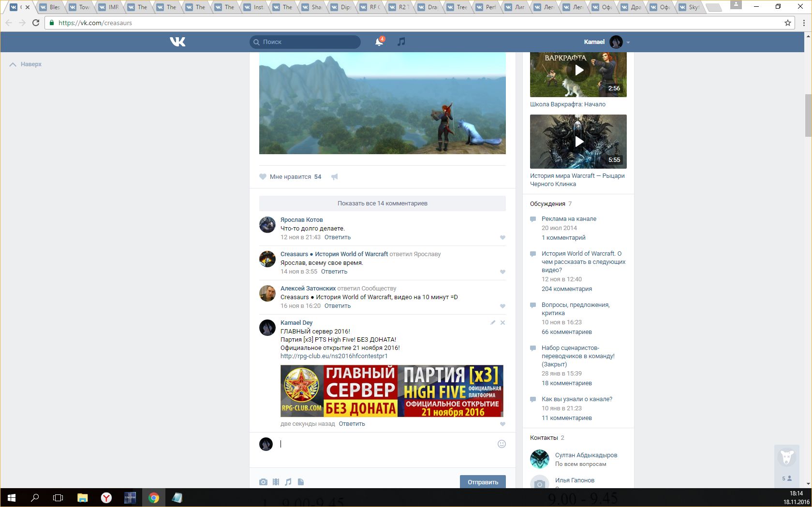Reply to Ярослав Котов's comment

click(x=338, y=237)
